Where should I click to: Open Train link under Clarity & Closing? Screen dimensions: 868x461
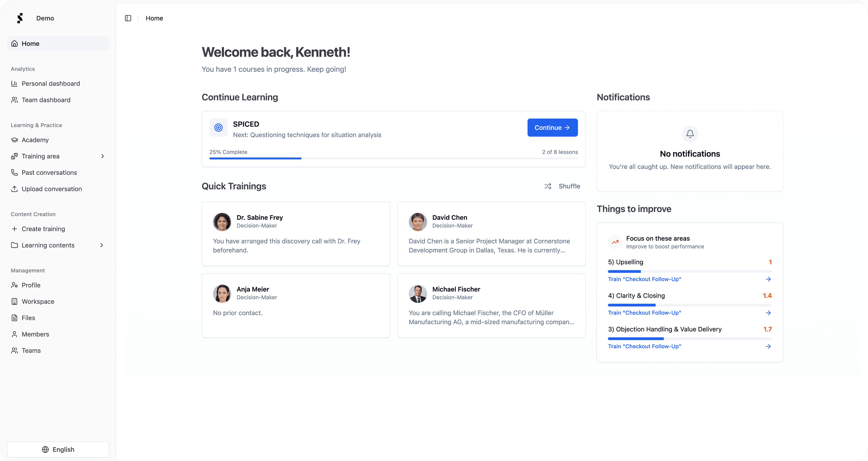coord(644,313)
